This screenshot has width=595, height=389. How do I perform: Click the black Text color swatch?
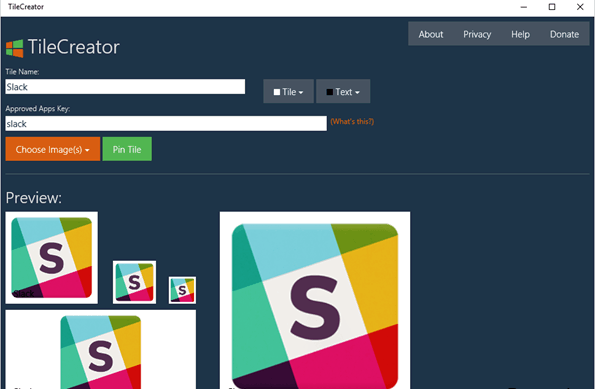tap(330, 92)
